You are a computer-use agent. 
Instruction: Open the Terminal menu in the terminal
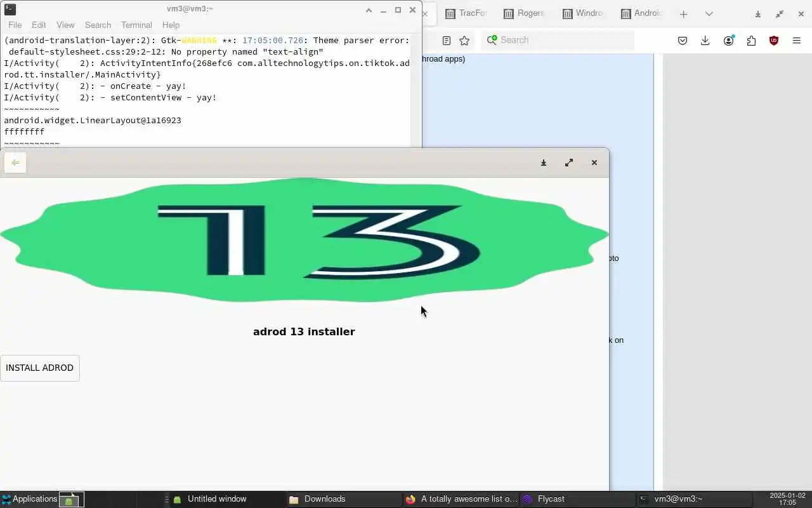click(136, 25)
